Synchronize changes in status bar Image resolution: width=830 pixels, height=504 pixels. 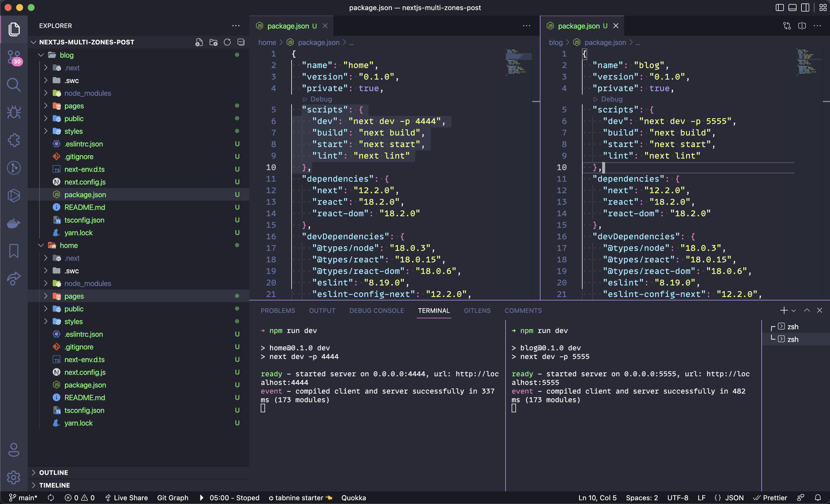click(51, 498)
